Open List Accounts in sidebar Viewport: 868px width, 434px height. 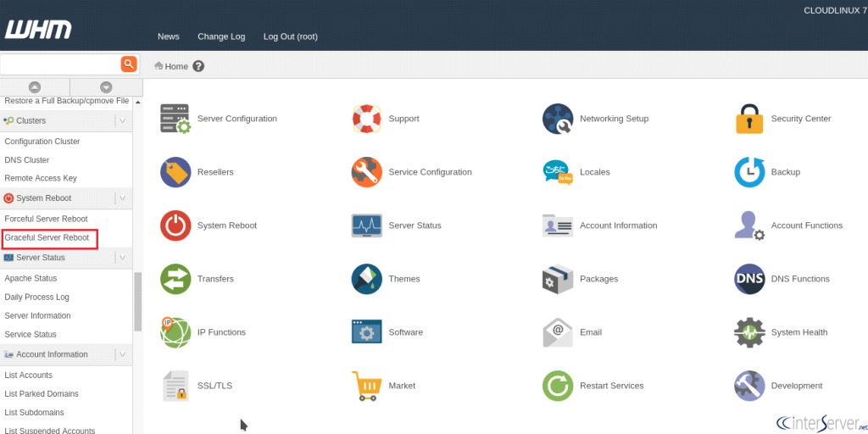coord(28,376)
